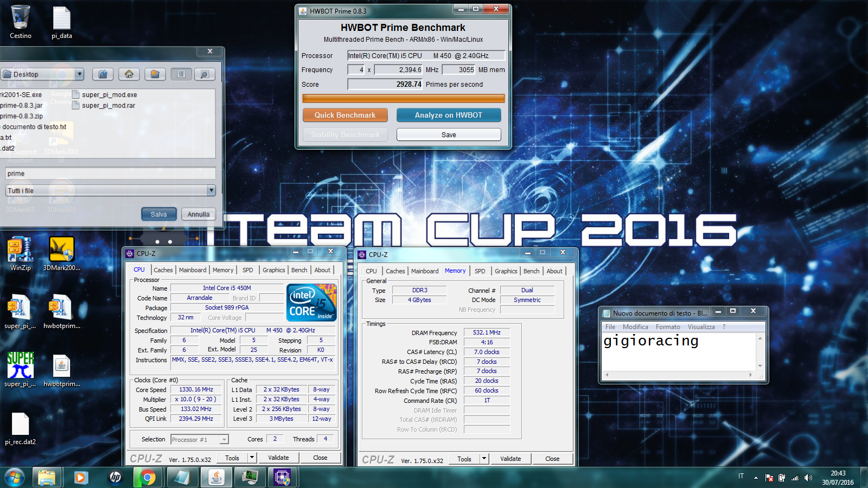Click Save button in HWBOT Prime
868x488 pixels.
pos(449,134)
